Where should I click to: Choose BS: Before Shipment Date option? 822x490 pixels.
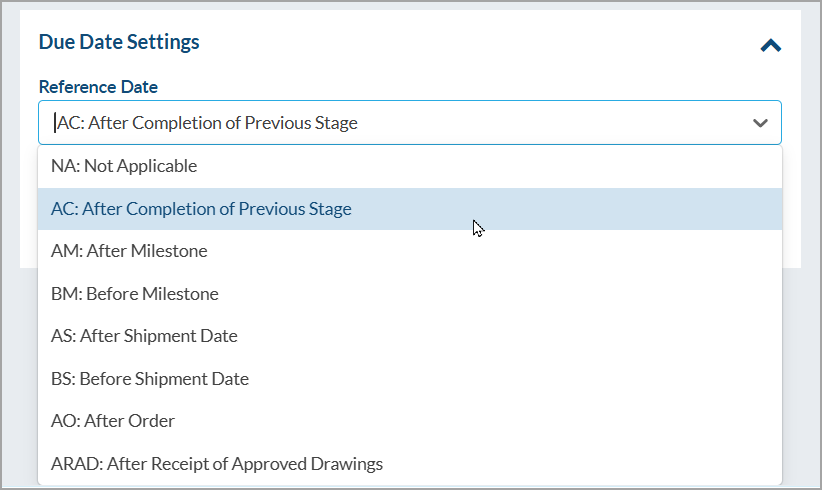[x=150, y=379]
